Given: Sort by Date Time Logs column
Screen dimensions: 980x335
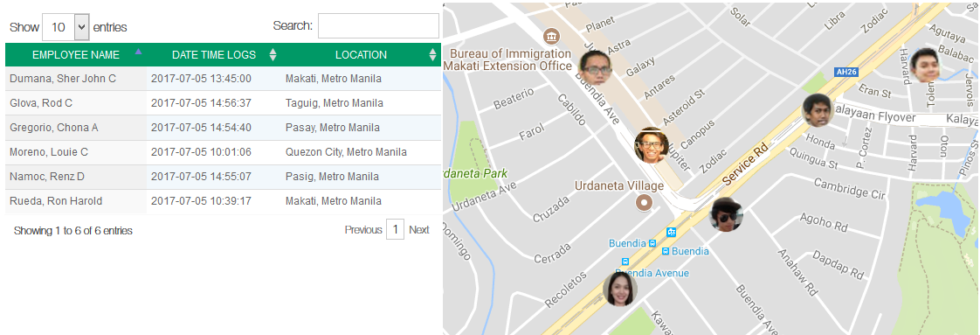Looking at the screenshot, I should point(214,54).
